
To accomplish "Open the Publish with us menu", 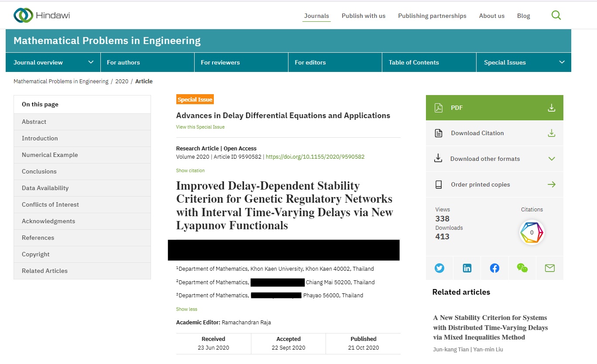I will 364,16.
